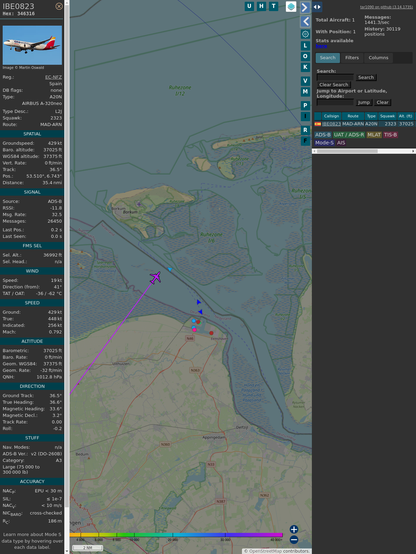Focus the Jump to Airport input field

(x=335, y=102)
